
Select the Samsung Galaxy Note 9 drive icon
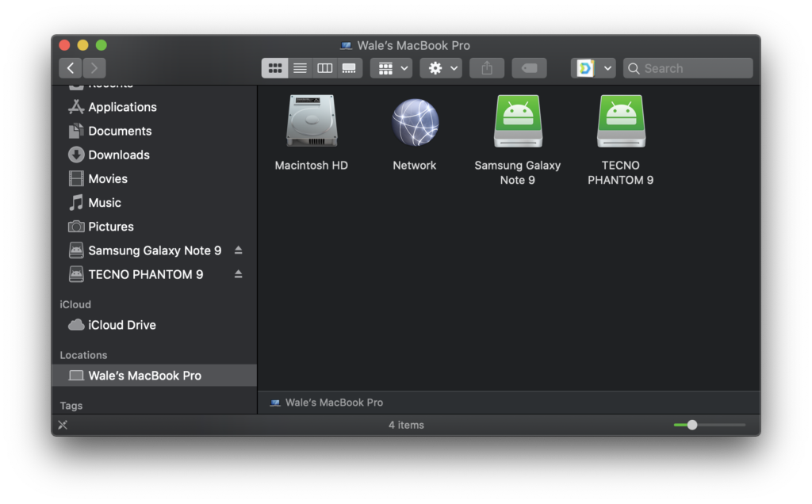[x=518, y=121]
